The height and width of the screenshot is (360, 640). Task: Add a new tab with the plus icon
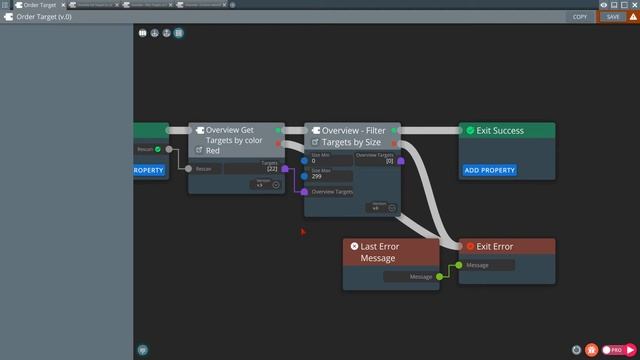pos(233,5)
